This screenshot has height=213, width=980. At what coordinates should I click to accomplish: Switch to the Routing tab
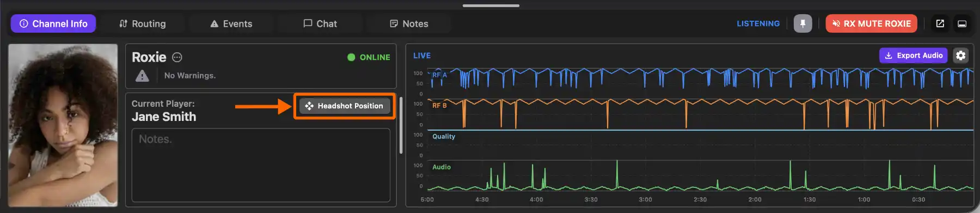143,23
